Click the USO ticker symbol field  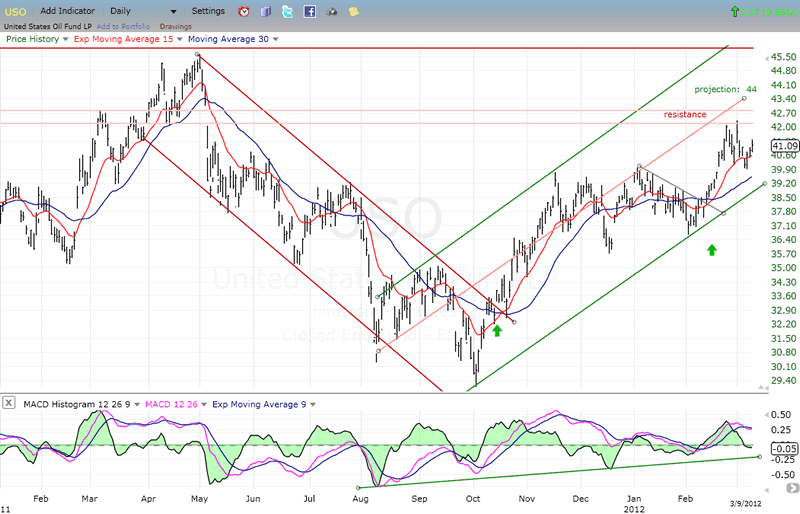pos(18,11)
